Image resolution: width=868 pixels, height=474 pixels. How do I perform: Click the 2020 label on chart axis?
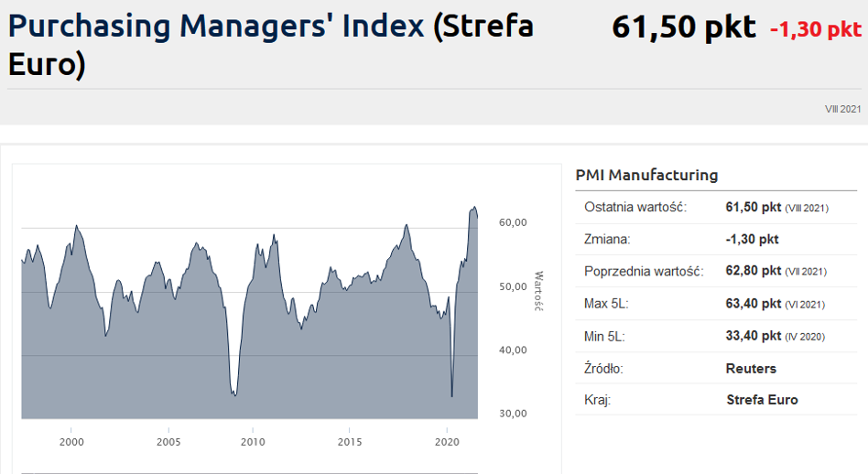point(445,442)
